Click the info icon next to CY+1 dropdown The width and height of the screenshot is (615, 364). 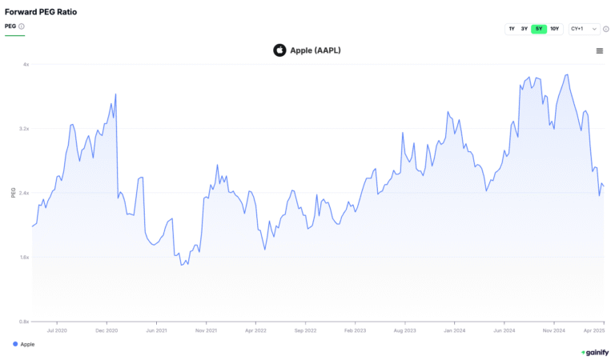[x=606, y=29]
